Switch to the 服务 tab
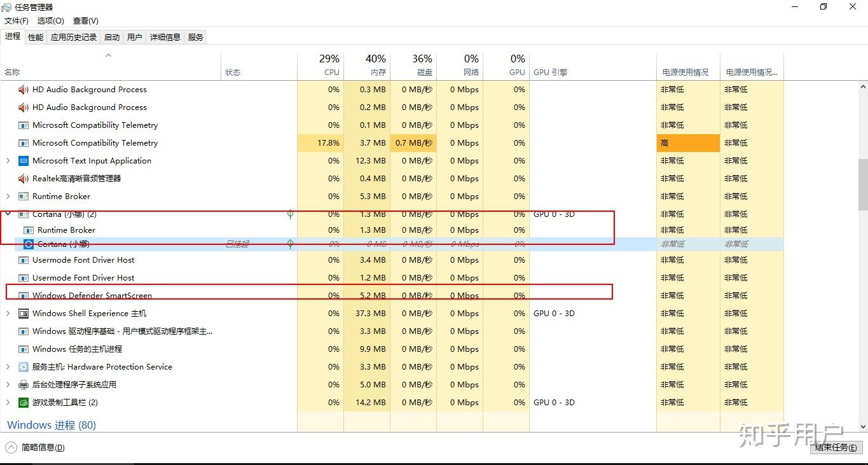Image resolution: width=868 pixels, height=465 pixels. tap(195, 37)
